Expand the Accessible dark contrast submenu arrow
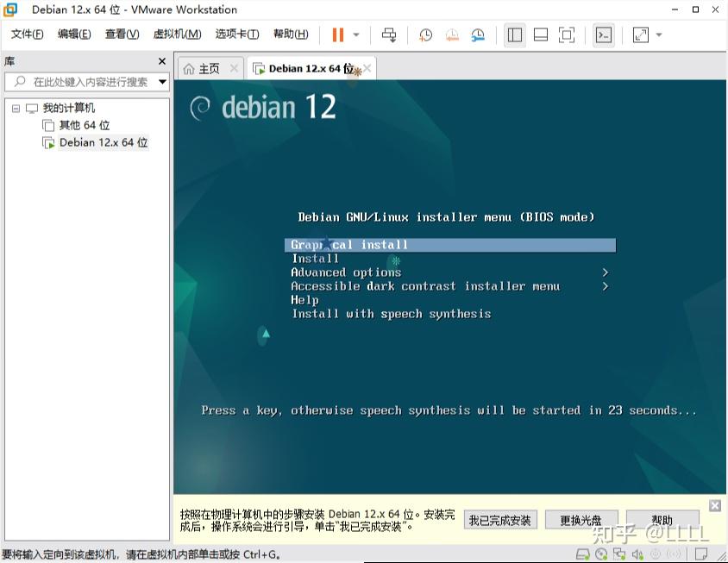Viewport: 728px width, 563px height. pos(605,286)
